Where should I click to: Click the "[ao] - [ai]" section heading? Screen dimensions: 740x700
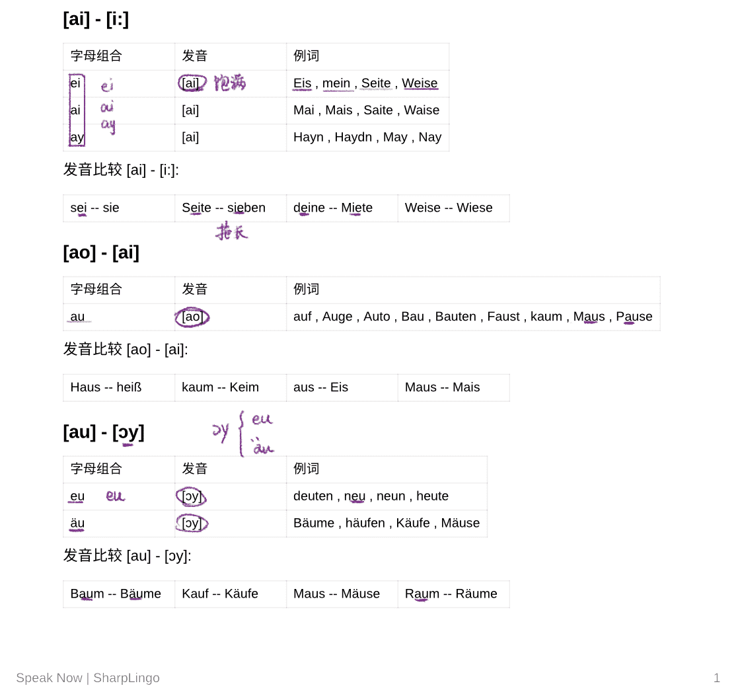point(101,253)
